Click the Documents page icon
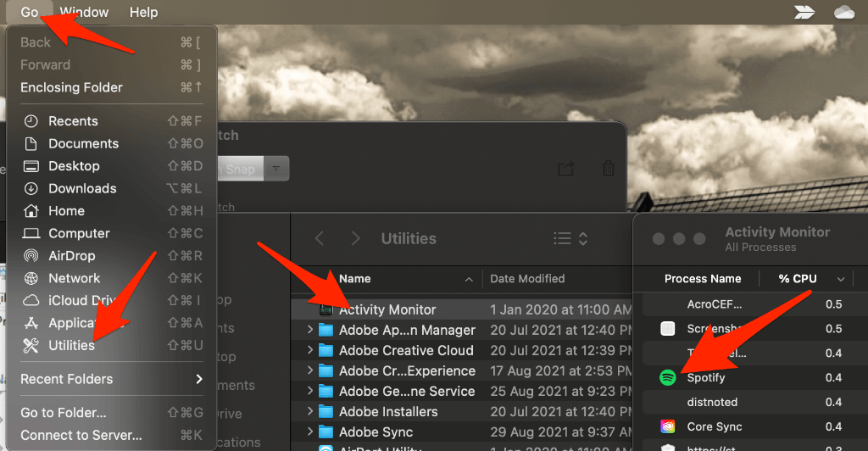The height and width of the screenshot is (451, 868). [31, 144]
